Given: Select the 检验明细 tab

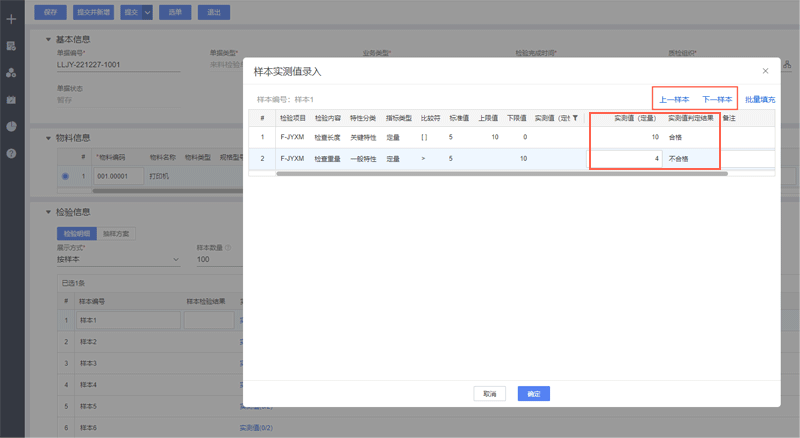Looking at the screenshot, I should click(x=76, y=234).
